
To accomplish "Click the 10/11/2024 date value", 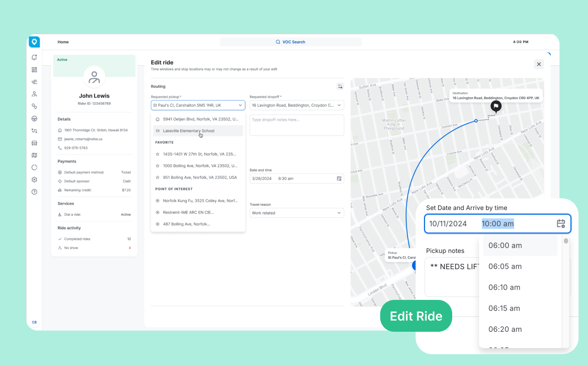I will (x=448, y=224).
